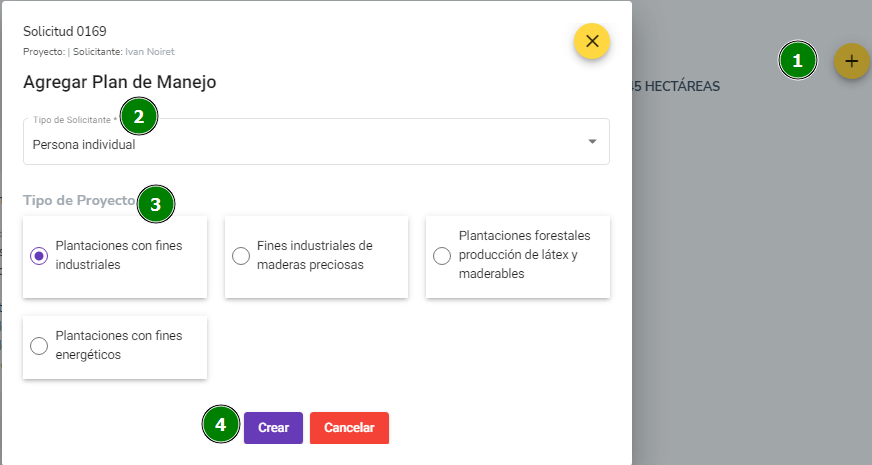Click the green step marker numbered 2
Image resolution: width=872 pixels, height=465 pixels.
(x=139, y=116)
